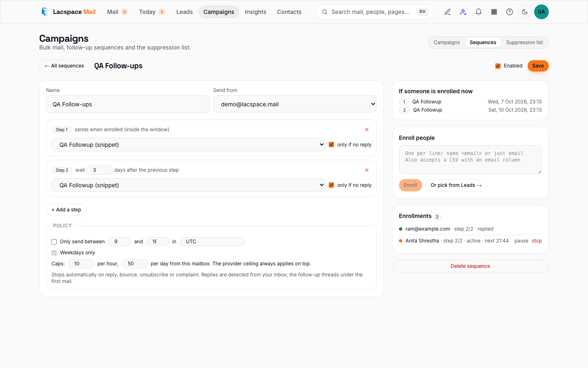The image size is (588, 368).
Task: Click the search magnifier icon
Action: pyautogui.click(x=325, y=12)
